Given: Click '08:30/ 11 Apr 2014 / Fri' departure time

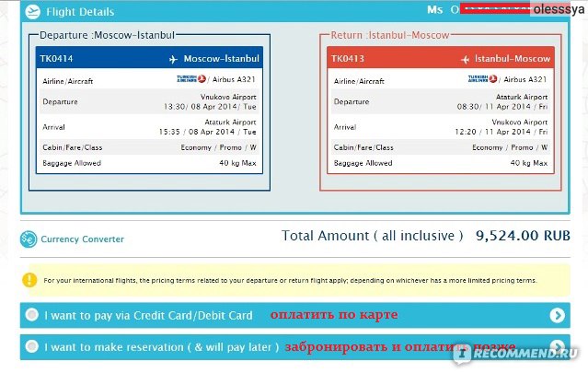Looking at the screenshot, I should pos(502,107).
